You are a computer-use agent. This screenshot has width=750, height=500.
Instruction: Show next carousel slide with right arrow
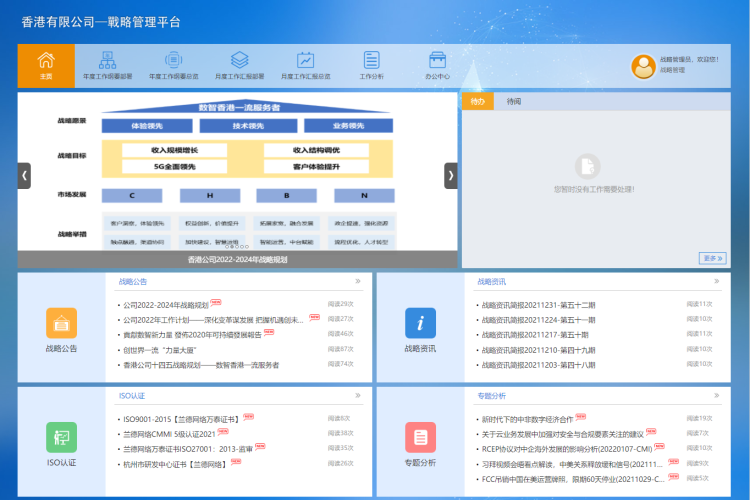(x=450, y=175)
